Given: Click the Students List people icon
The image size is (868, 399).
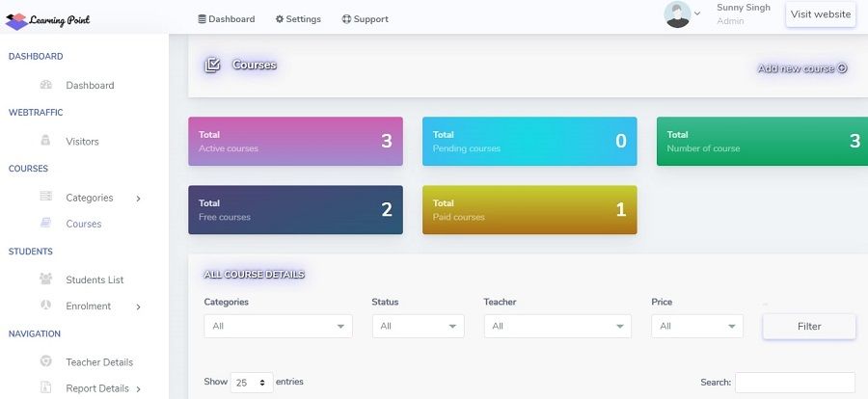Looking at the screenshot, I should pyautogui.click(x=46, y=279).
